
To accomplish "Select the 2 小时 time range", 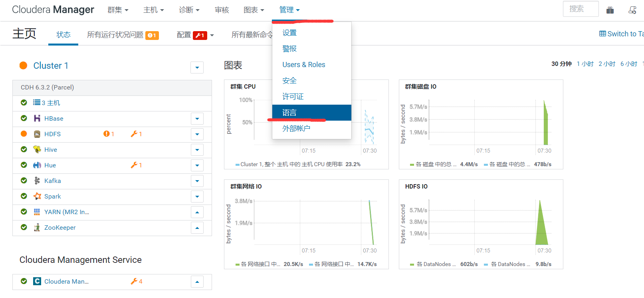I will point(607,64).
